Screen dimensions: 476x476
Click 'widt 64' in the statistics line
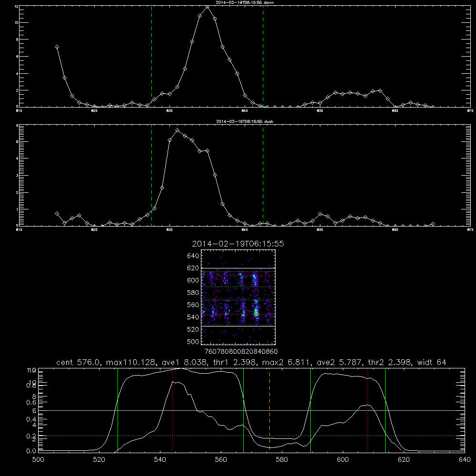[x=431, y=362]
